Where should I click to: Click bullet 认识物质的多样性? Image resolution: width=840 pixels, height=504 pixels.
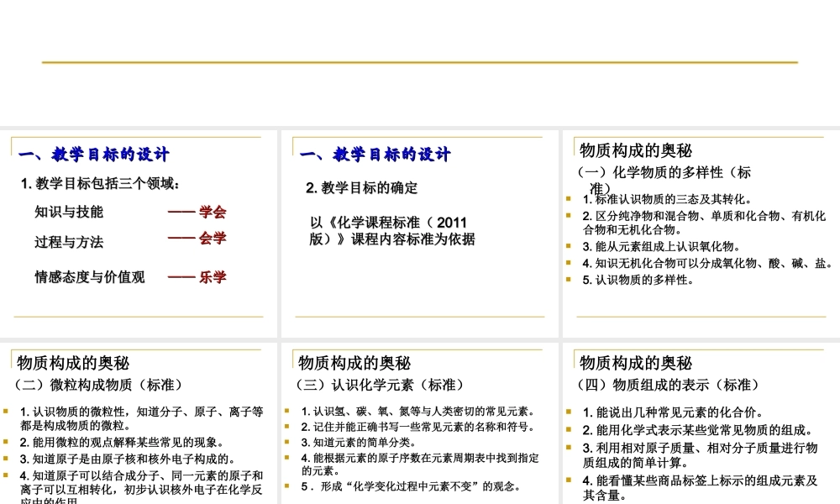pyautogui.click(x=638, y=280)
